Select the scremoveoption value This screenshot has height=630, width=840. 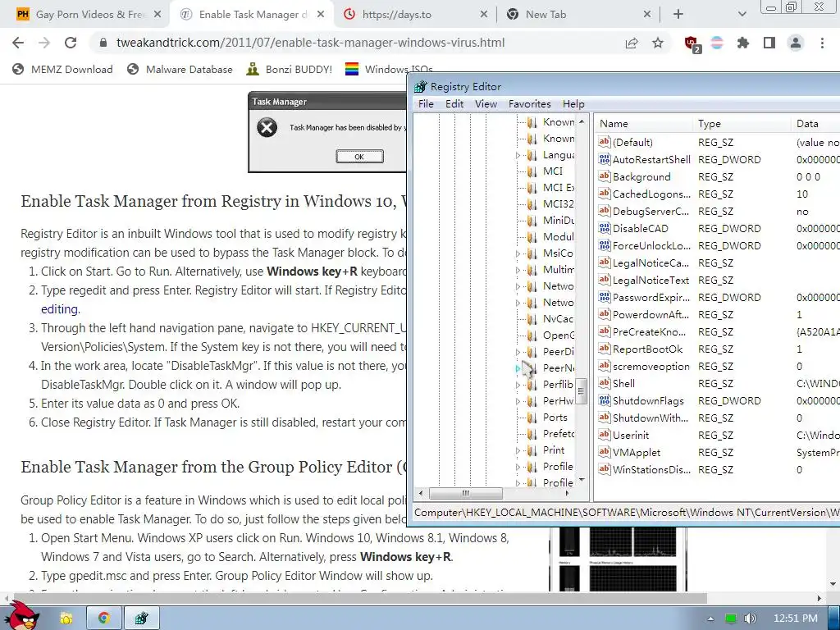coord(651,367)
